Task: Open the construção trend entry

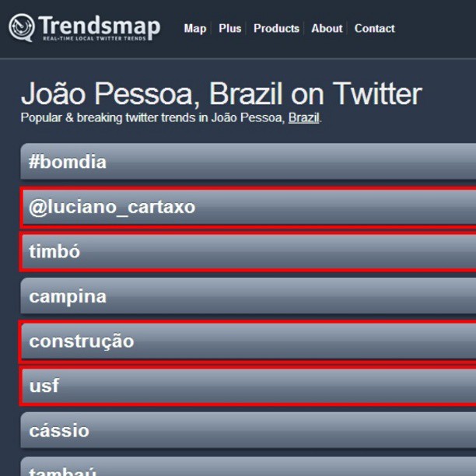Action: pos(248,341)
